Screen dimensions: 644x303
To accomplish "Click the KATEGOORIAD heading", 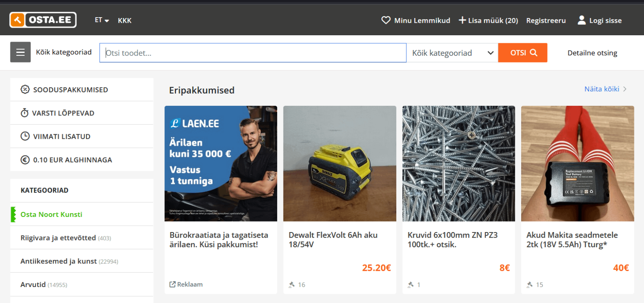I will 44,191.
